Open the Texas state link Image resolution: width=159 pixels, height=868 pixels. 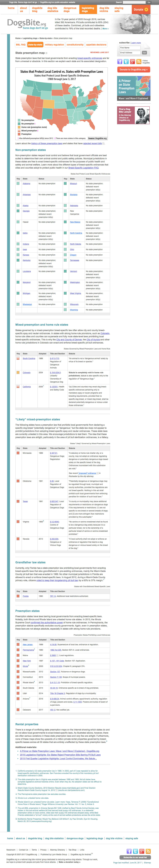coord(25,501)
